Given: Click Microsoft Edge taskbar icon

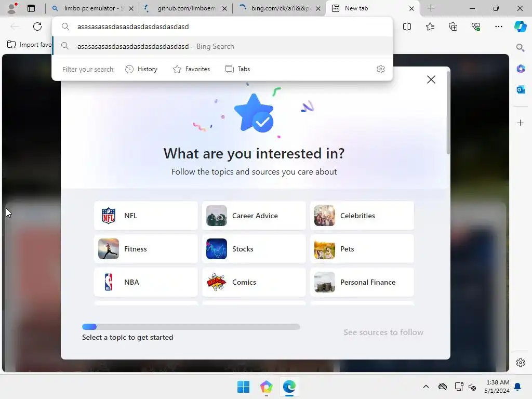Looking at the screenshot, I should point(289,387).
